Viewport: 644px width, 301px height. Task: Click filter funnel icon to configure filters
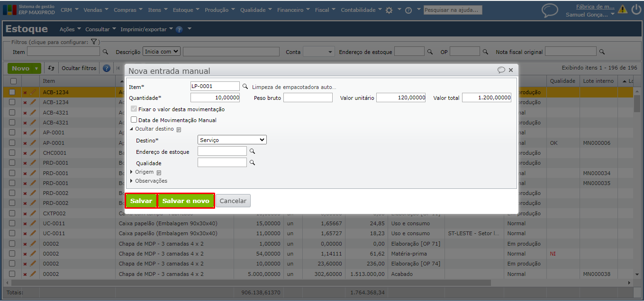[x=94, y=42]
